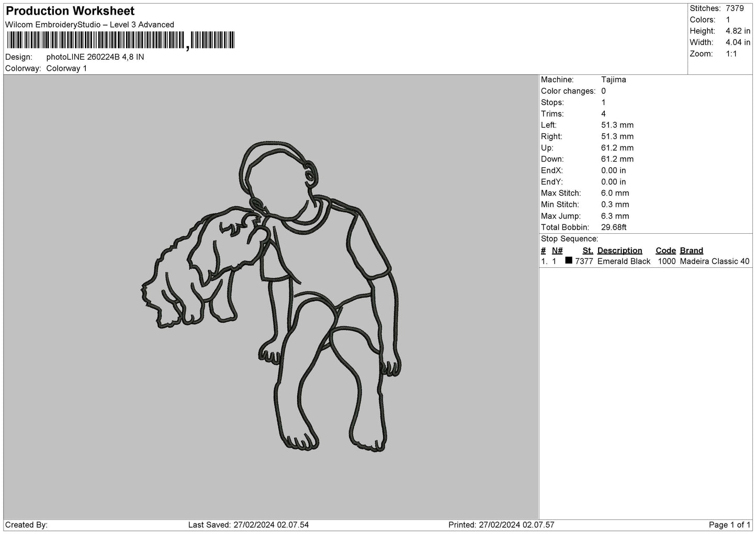Click the black thread color swatch
Screen dimensions: 756x534
pyautogui.click(x=569, y=260)
